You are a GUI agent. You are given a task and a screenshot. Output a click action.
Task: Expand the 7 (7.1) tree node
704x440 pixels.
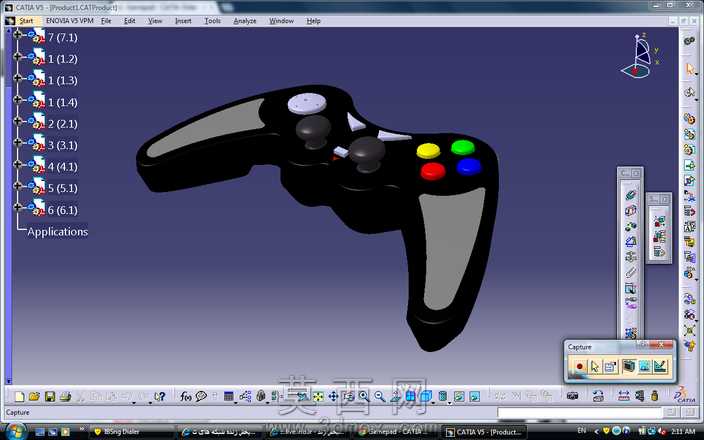point(18,34)
